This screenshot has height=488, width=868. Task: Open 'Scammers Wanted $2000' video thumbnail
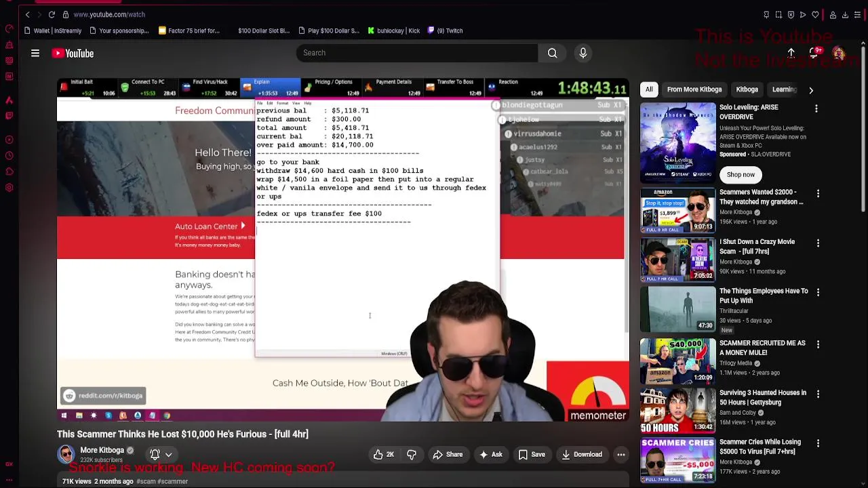point(677,210)
